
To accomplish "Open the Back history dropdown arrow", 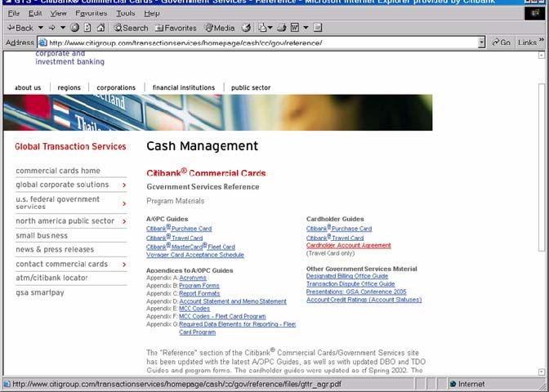I will point(41,28).
